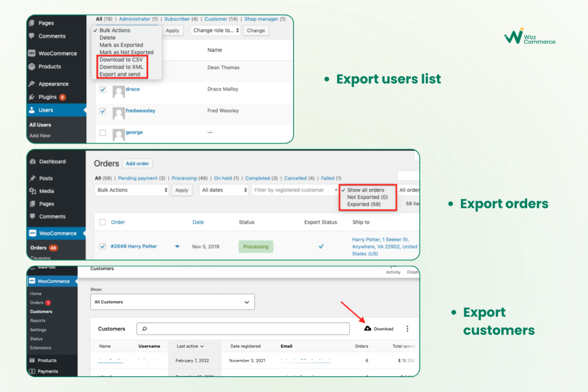
Task: Open order #2049 Harry Potter
Action: [133, 246]
